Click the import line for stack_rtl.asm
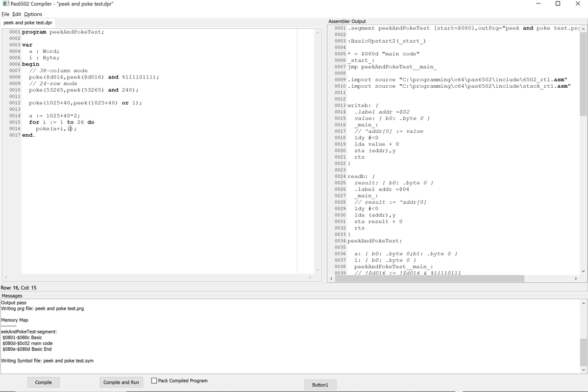 click(459, 86)
